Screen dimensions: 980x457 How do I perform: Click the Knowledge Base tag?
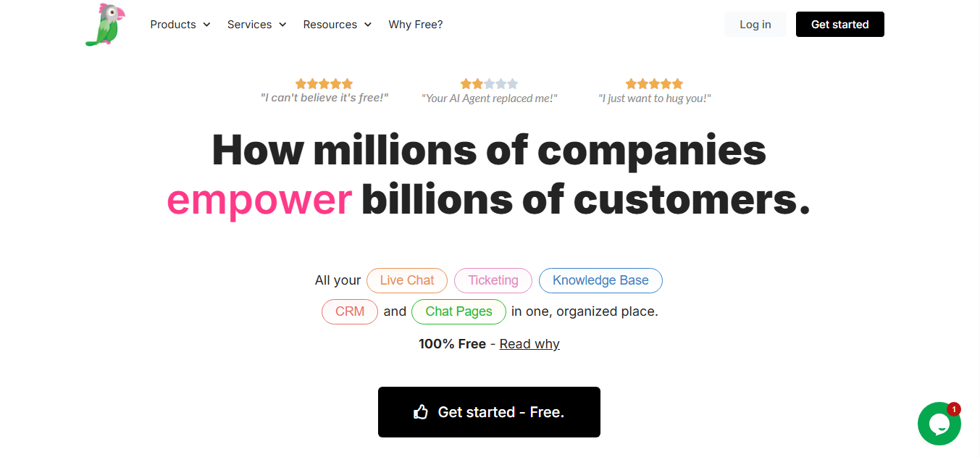[x=600, y=280]
